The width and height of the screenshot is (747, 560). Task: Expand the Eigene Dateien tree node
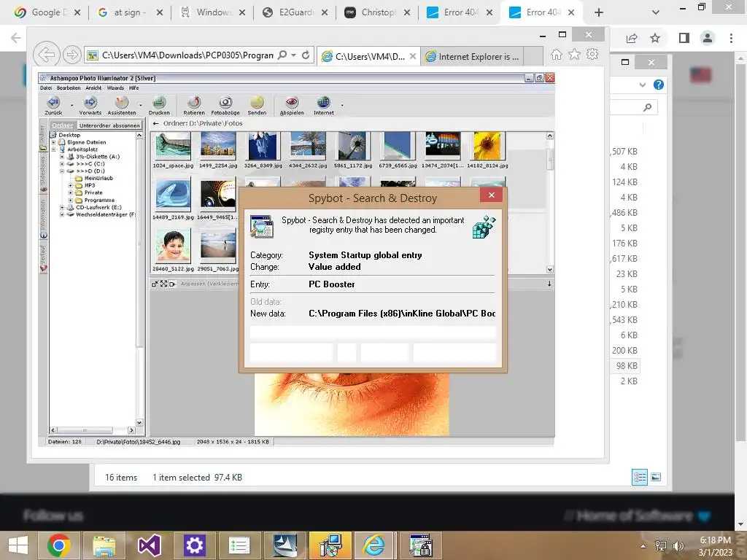tap(54, 142)
